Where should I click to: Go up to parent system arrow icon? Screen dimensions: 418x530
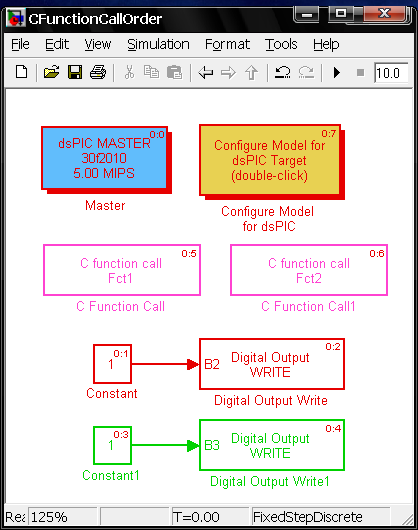(251, 72)
